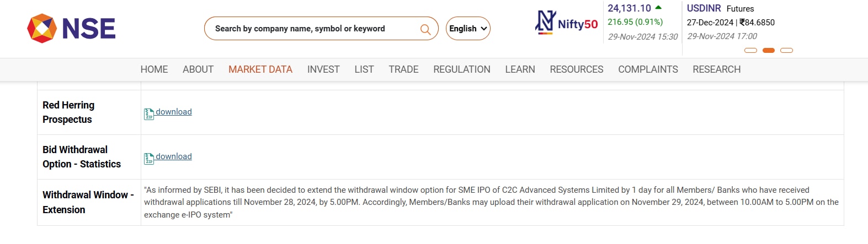Viewport: 868px width, 244px height.
Task: Open the REGULATION menu
Action: click(x=462, y=69)
